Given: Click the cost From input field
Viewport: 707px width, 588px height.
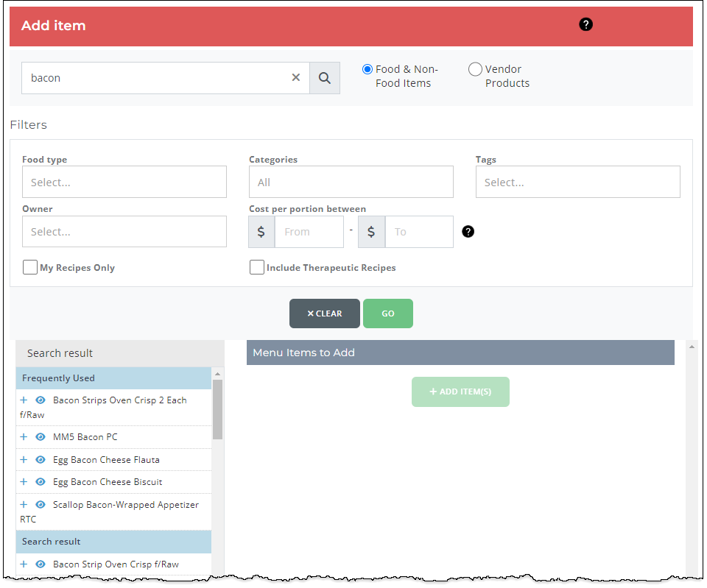Looking at the screenshot, I should tap(309, 232).
